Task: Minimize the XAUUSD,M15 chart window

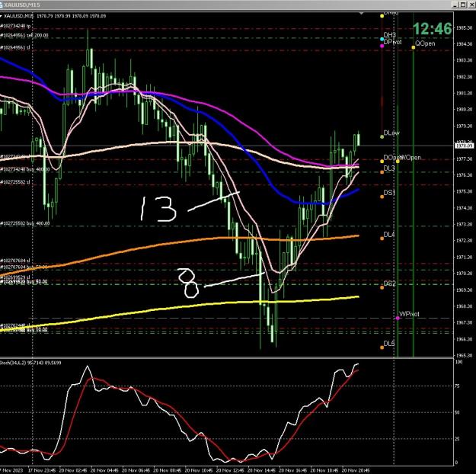Action: click(455, 5)
